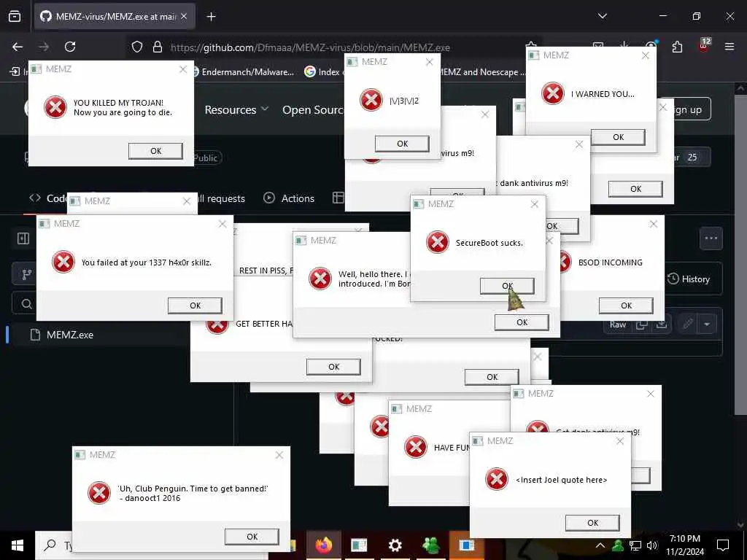
Task: Download the raw MEMZ.exe file
Action: pyautogui.click(x=661, y=324)
